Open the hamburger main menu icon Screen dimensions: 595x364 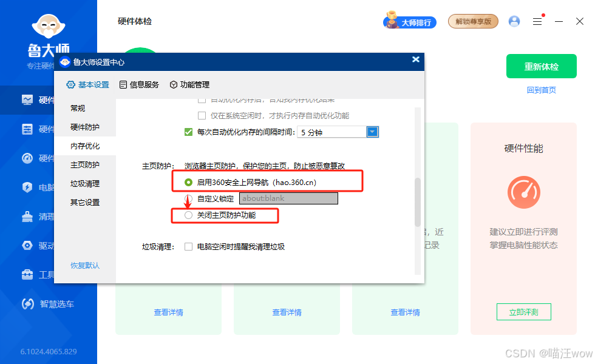537,22
